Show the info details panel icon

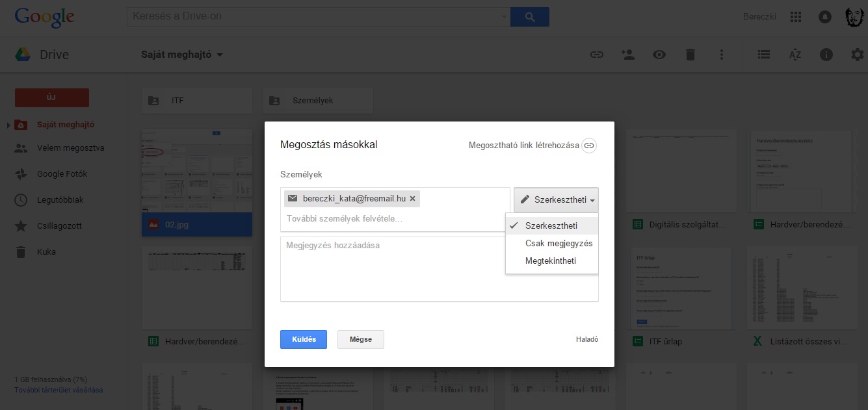(826, 55)
